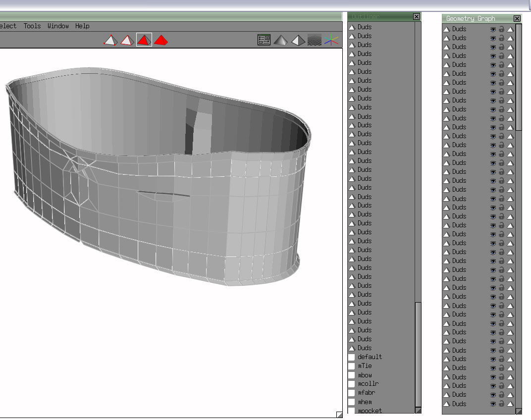Check the box next to mTie material
Viewport: 531px width, 420px height.
click(352, 366)
